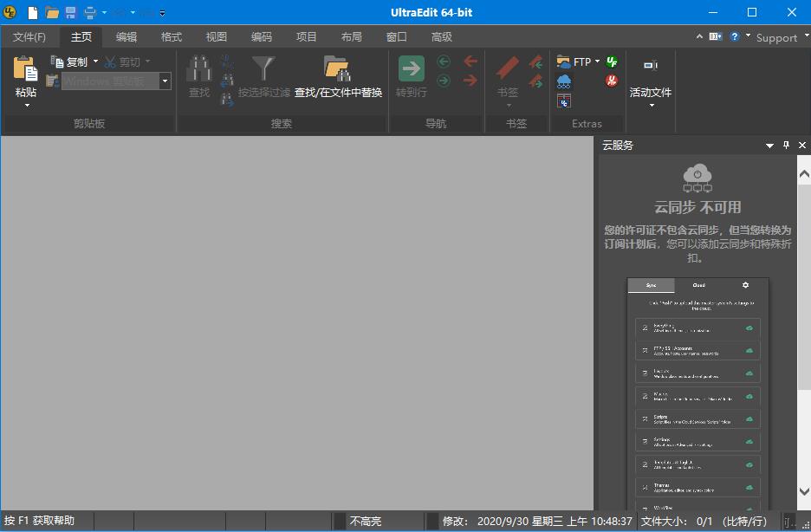Open the 文件(F) menu
The height and width of the screenshot is (532, 811).
click(29, 36)
